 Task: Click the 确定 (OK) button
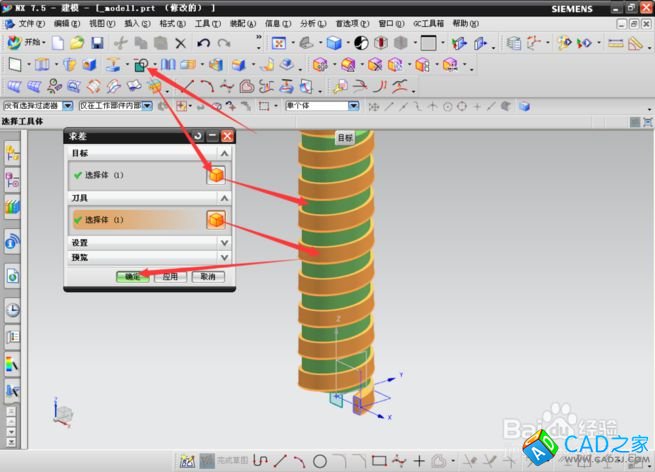pyautogui.click(x=132, y=276)
